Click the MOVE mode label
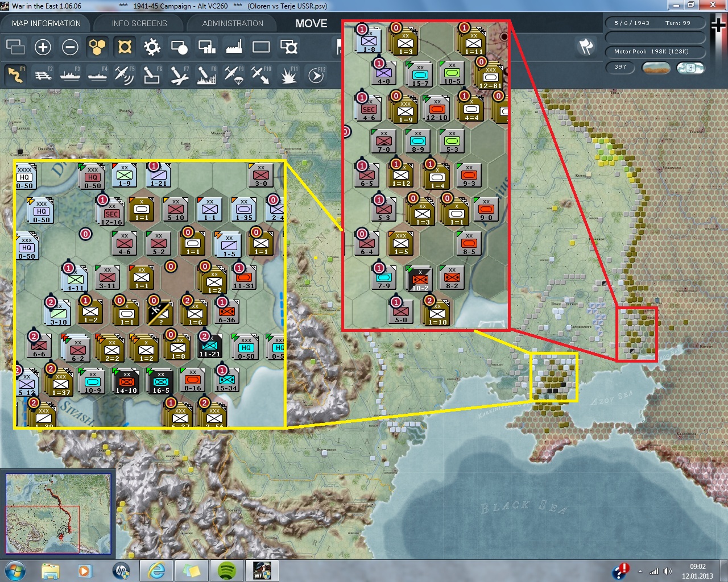 pyautogui.click(x=311, y=23)
